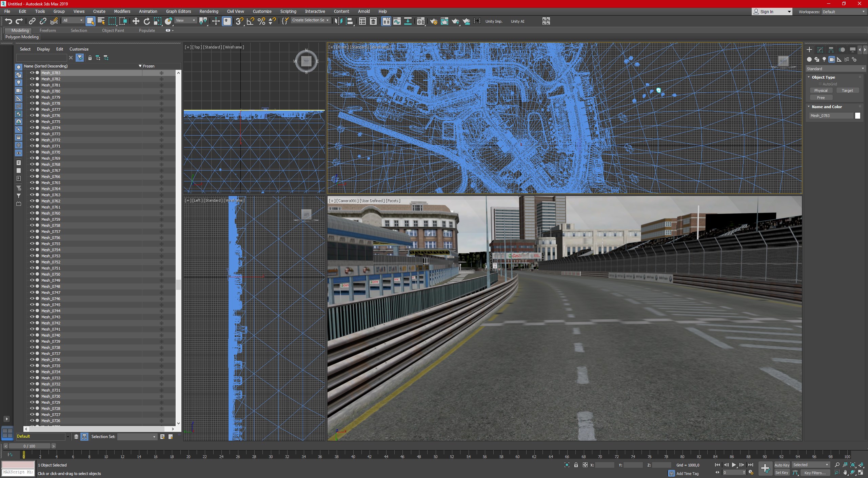Click the selection lock toggle
Screen dimensions: 868x478
[576, 465]
